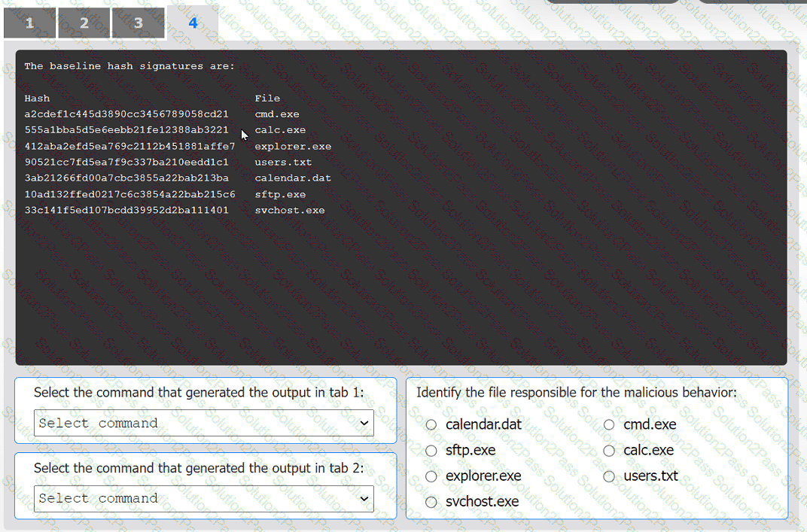
Task: Open the tab 2 command dropdown
Action: point(204,498)
